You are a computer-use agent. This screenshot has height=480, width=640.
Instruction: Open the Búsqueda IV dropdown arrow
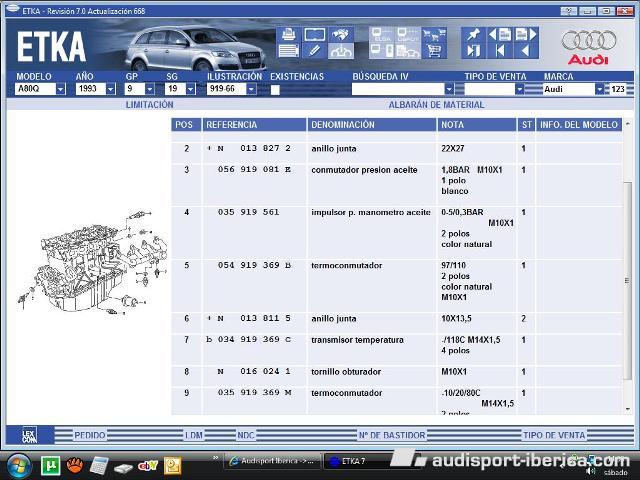[449, 89]
